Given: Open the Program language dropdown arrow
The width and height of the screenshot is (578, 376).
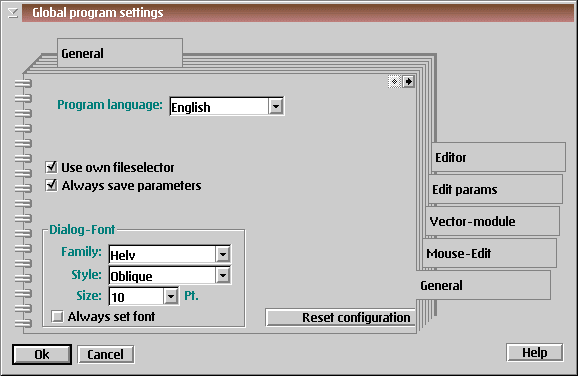Looking at the screenshot, I should pyautogui.click(x=276, y=107).
